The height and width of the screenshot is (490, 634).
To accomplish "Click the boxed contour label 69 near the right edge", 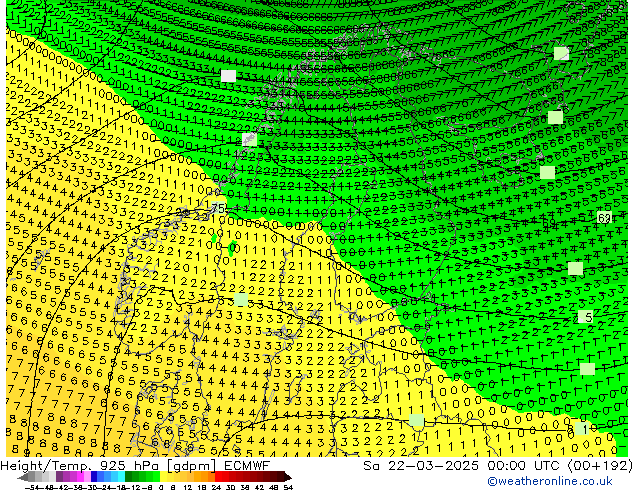I will pos(604,218).
